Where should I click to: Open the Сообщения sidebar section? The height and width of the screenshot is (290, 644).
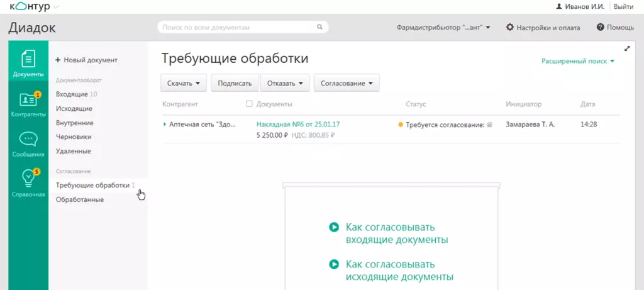[28, 145]
